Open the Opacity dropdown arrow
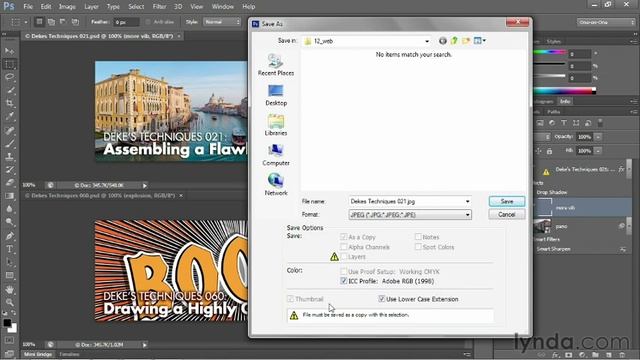Screen dimensions: 640x360 (x=598, y=137)
